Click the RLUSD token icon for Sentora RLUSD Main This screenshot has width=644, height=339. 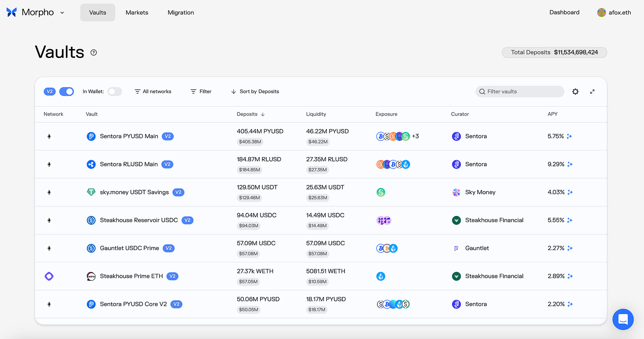(x=91, y=164)
